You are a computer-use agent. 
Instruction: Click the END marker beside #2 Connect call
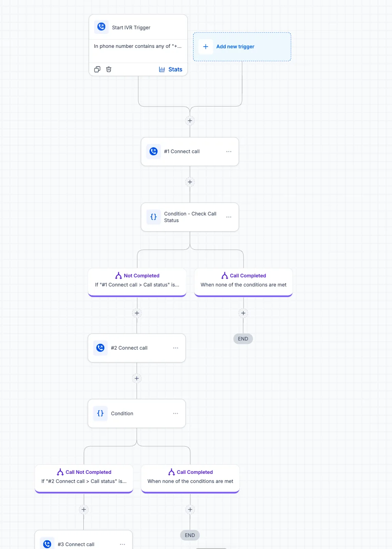243,339
